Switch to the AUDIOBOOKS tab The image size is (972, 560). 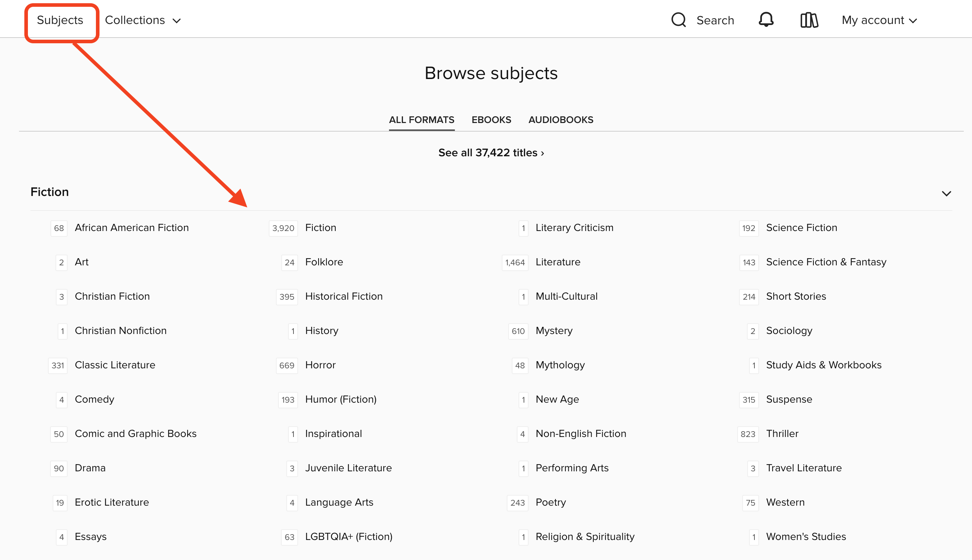561,119
